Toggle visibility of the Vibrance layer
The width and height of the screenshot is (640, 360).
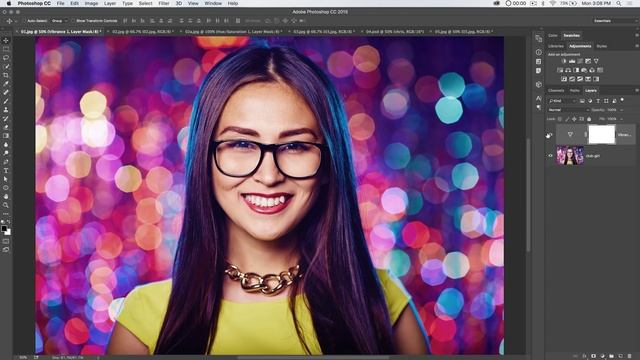click(x=550, y=135)
